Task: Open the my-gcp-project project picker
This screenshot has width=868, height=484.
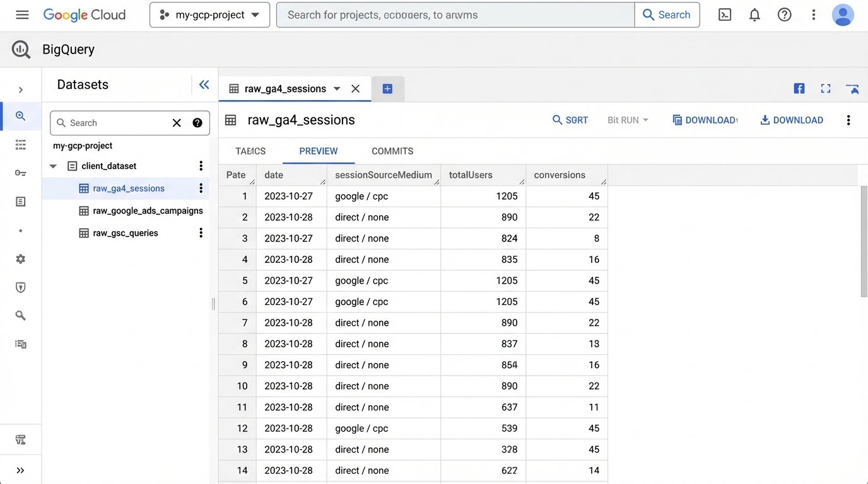Action: [209, 14]
